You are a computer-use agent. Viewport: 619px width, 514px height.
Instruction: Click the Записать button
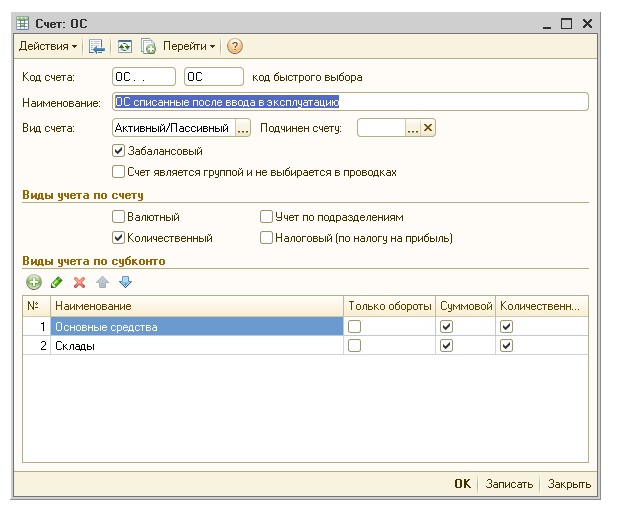coord(509,483)
